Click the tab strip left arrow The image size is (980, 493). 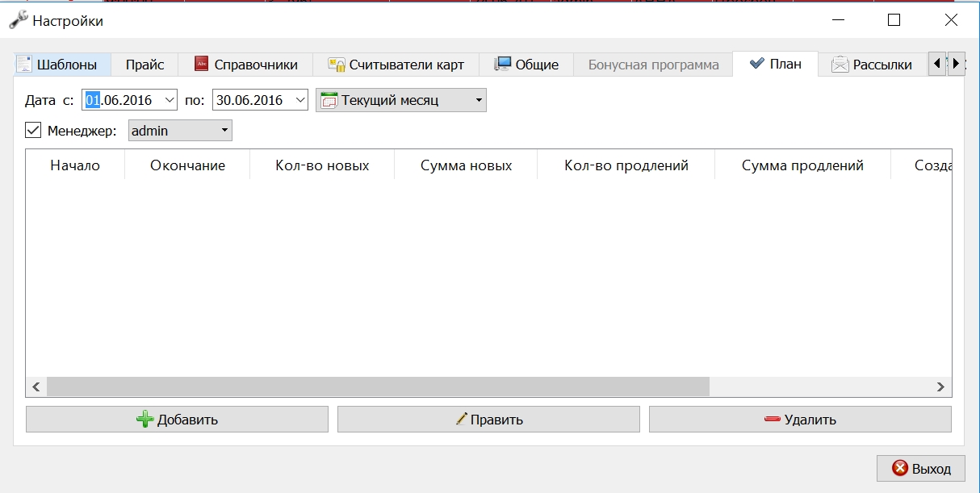tap(937, 64)
